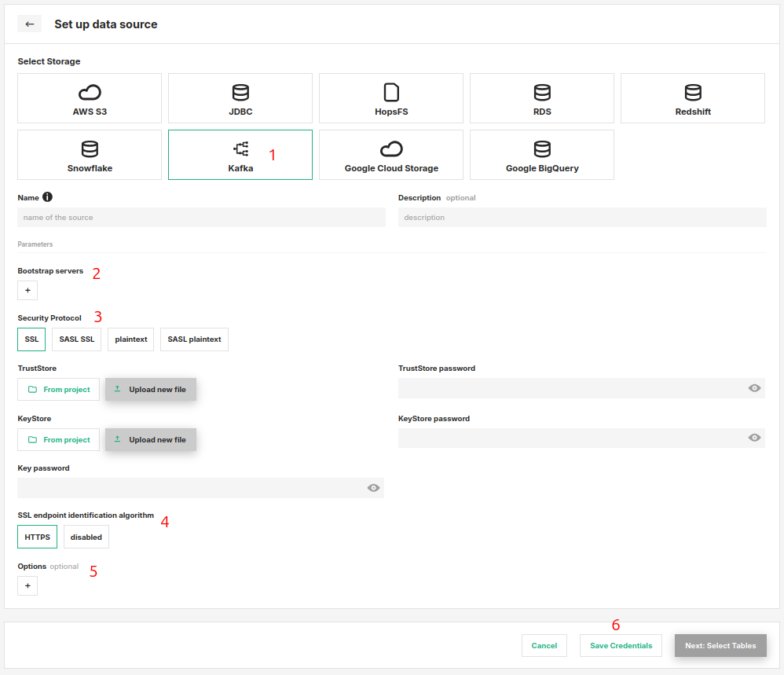
Task: Click the Name info icon
Action: (48, 197)
